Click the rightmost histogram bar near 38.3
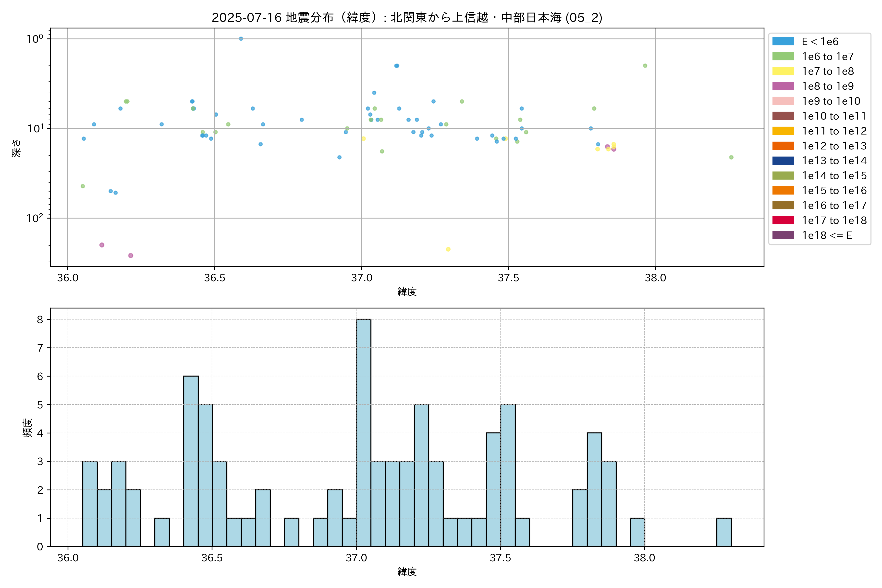Image resolution: width=882 pixels, height=588 pixels. pos(724,532)
